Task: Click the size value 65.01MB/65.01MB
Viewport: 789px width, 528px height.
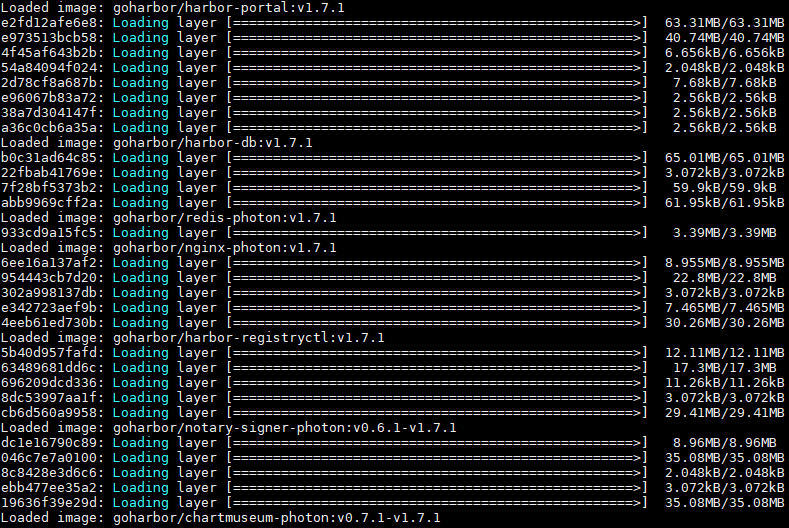Action: point(725,158)
